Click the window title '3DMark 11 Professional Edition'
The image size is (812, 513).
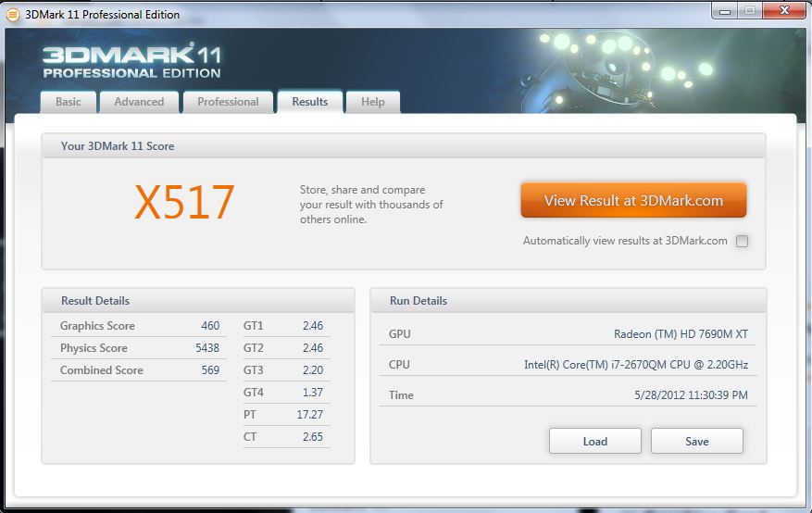click(103, 15)
